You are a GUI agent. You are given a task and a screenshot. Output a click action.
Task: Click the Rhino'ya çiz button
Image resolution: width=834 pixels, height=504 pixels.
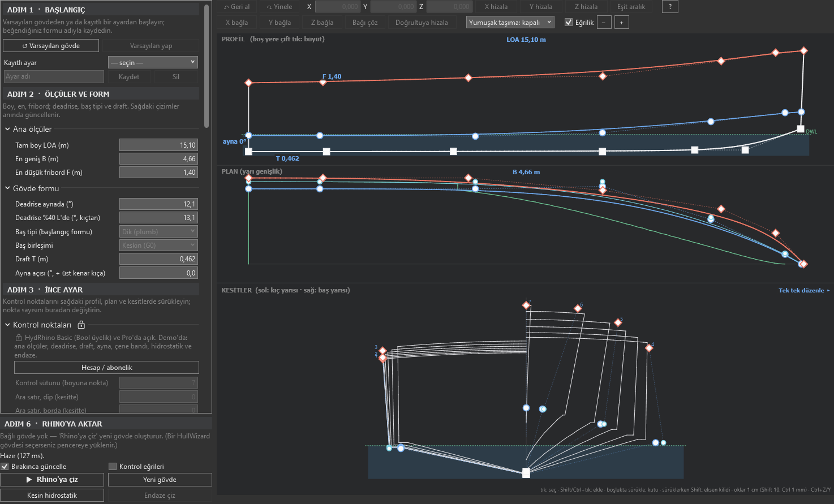point(52,480)
